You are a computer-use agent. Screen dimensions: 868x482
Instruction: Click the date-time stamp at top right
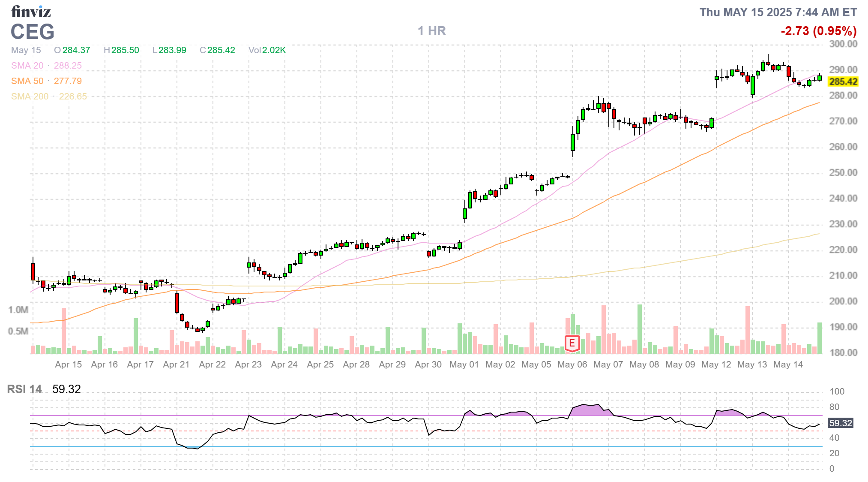pyautogui.click(x=778, y=12)
